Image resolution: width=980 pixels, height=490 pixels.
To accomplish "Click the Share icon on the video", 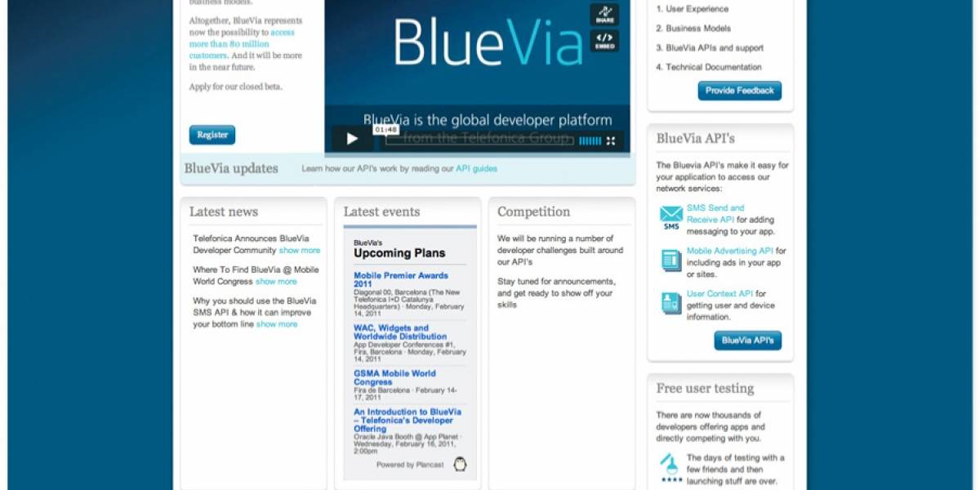I will (x=604, y=15).
